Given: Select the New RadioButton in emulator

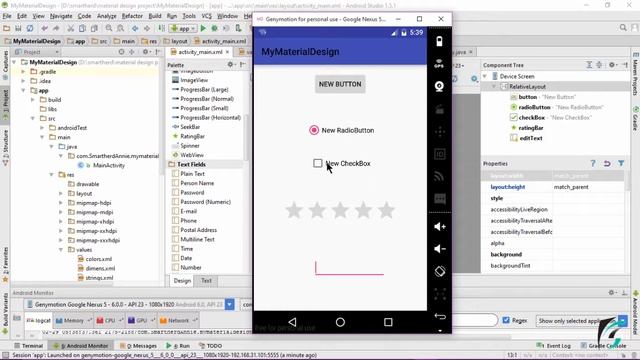Looking at the screenshot, I should point(314,130).
